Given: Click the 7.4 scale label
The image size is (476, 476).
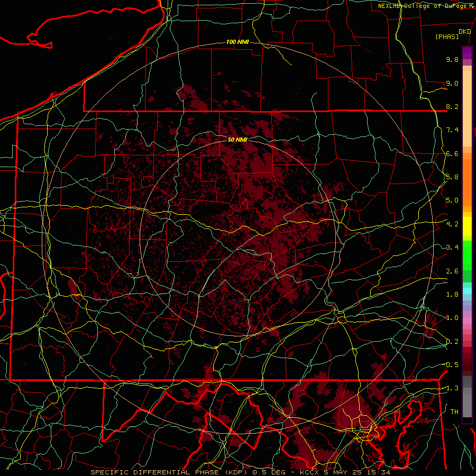Looking at the screenshot, I should click(452, 130).
